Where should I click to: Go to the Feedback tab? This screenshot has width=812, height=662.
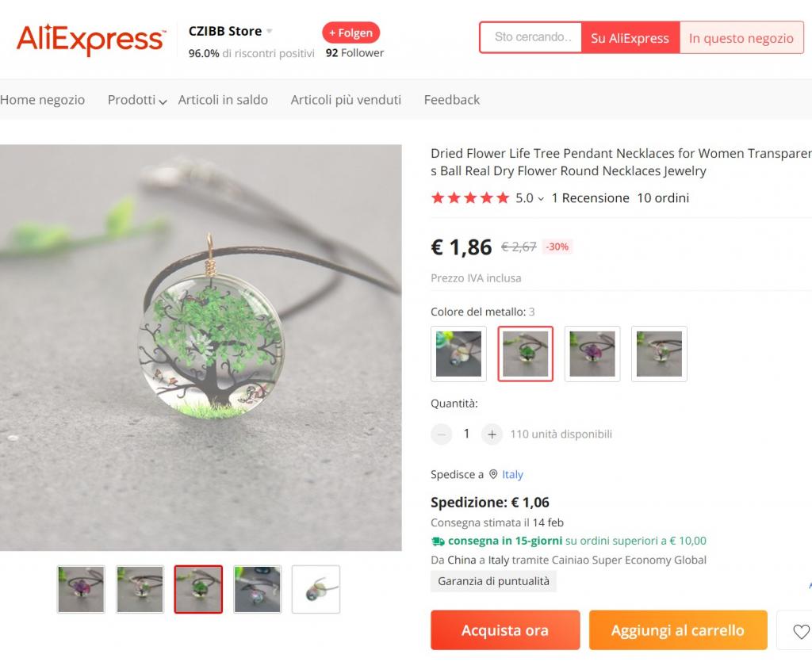click(x=451, y=100)
